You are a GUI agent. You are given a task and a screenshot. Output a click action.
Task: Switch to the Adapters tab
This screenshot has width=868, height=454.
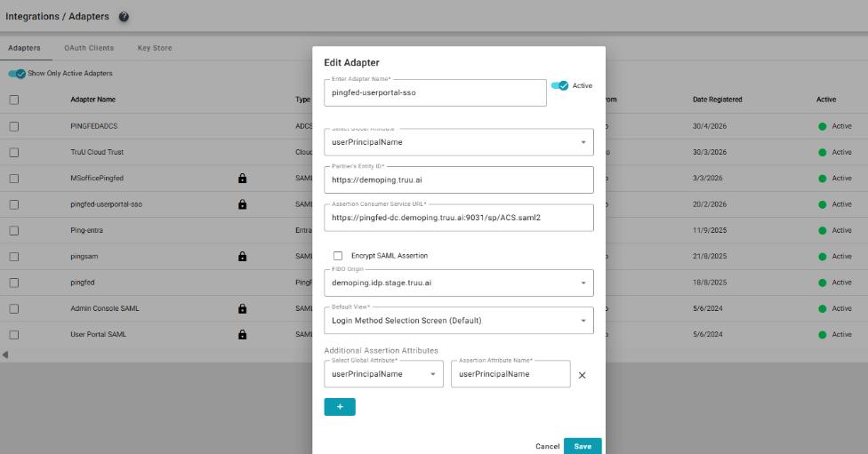click(24, 48)
